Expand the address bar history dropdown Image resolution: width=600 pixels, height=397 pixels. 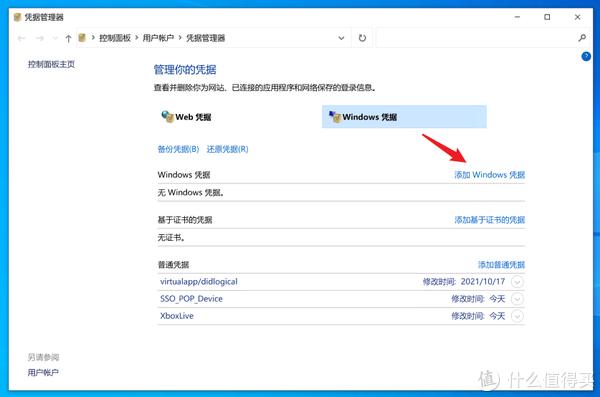[341, 38]
